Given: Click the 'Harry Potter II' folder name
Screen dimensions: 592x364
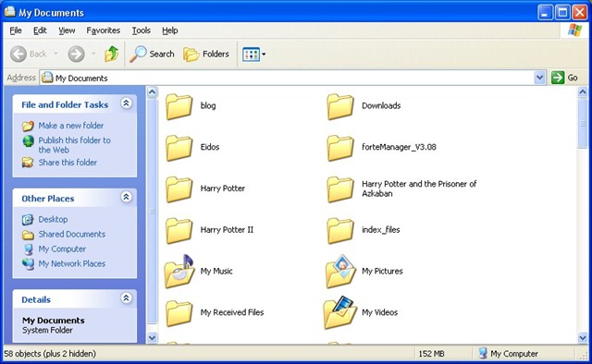Looking at the screenshot, I should coord(227,230).
